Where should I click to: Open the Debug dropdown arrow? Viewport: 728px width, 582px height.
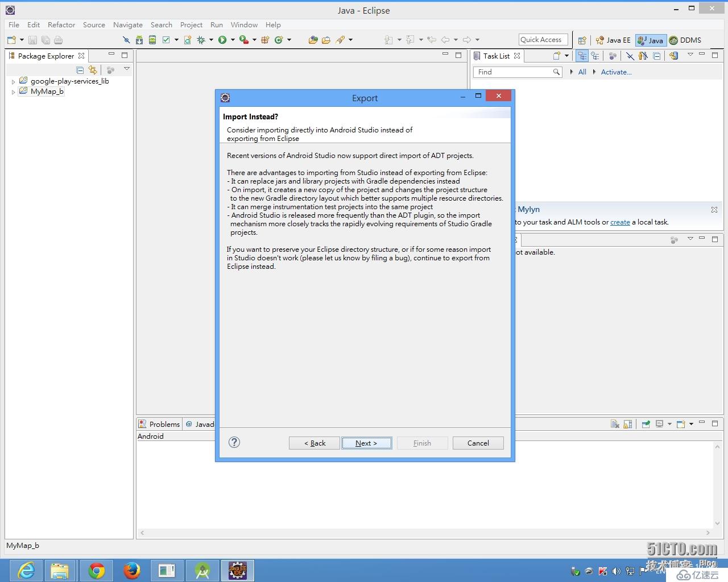[211, 40]
